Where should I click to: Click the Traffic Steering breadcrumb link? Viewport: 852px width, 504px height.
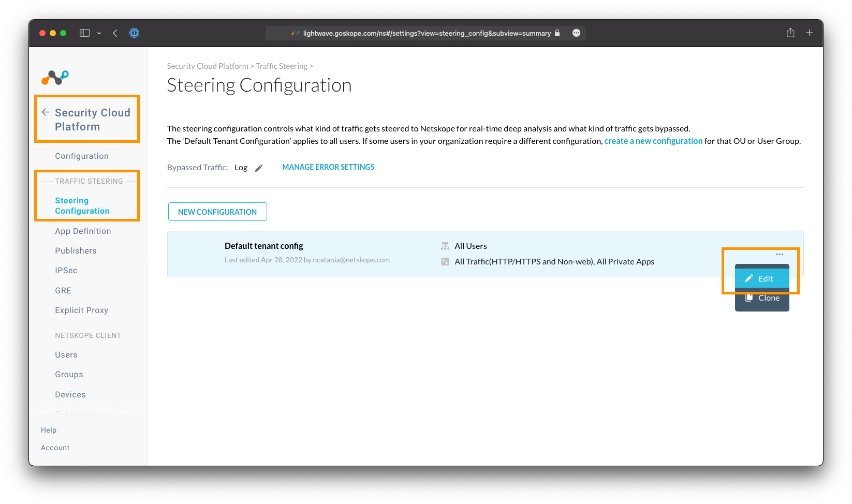pos(281,66)
